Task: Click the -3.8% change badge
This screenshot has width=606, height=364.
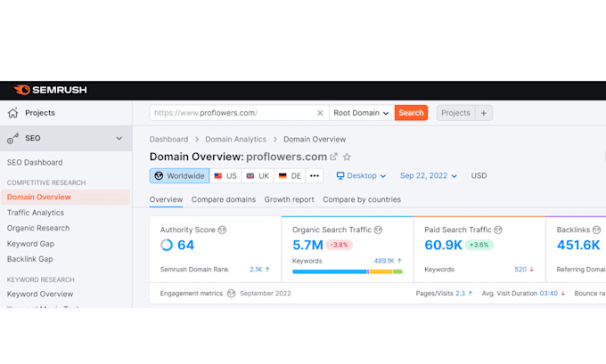Action: click(x=339, y=245)
